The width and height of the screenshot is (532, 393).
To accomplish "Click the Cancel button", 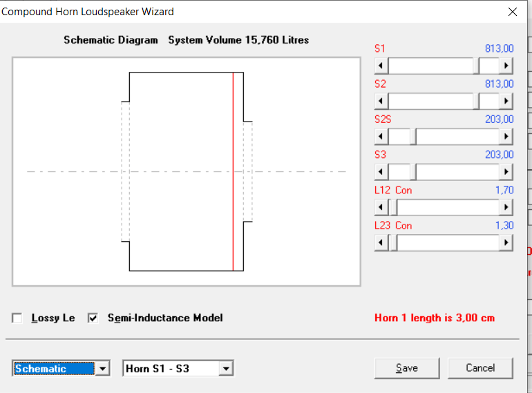I will coord(480,368).
